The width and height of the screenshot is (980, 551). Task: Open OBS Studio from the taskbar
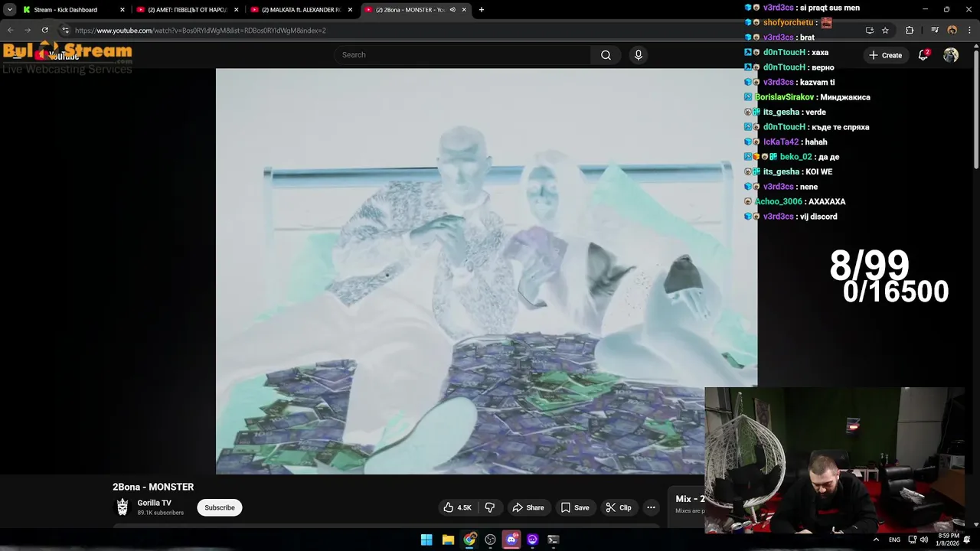point(490,540)
